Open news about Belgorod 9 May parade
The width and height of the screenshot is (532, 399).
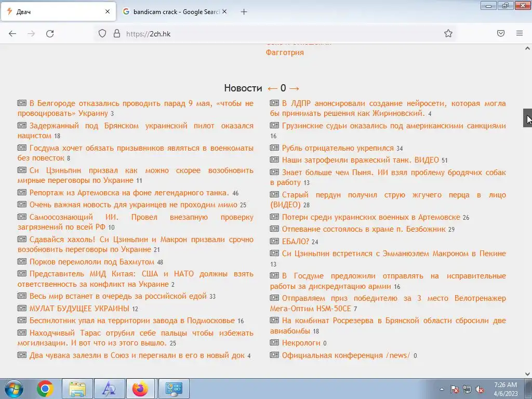[136, 108]
